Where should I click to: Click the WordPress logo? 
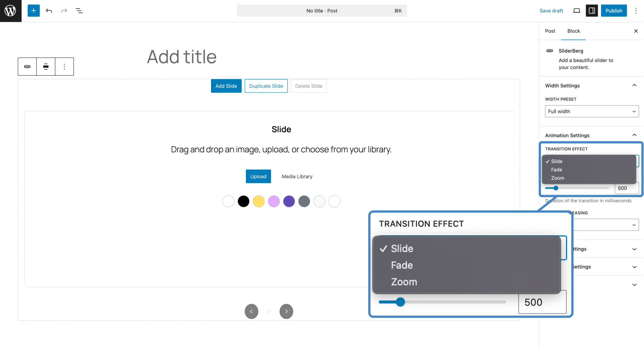11,11
